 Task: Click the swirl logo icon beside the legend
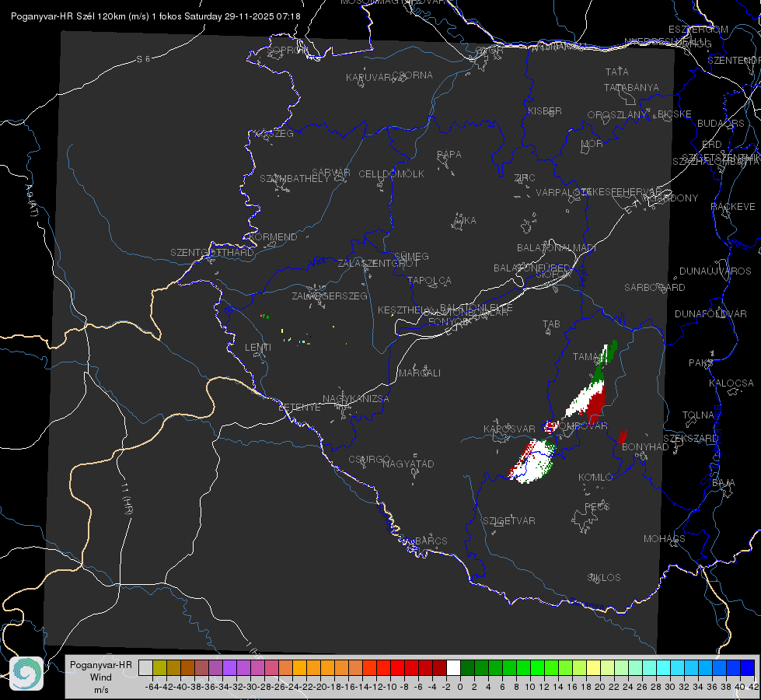coord(26,674)
